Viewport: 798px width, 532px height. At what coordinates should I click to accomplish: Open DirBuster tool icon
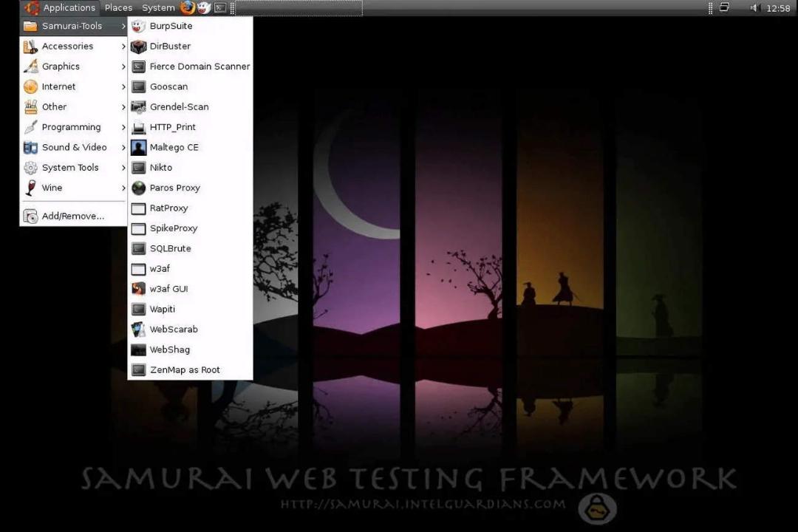pos(138,47)
